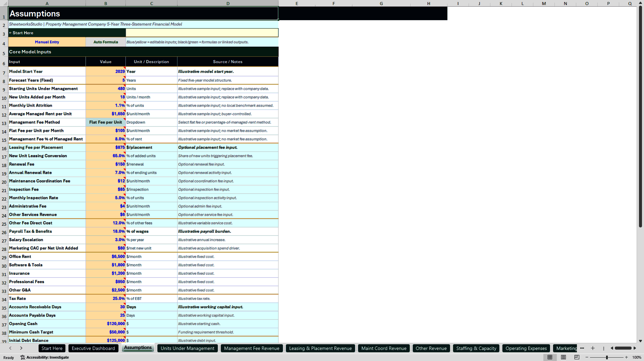This screenshot has width=644, height=361.
Task: Open the Marketing sheet tab
Action: tap(565, 348)
